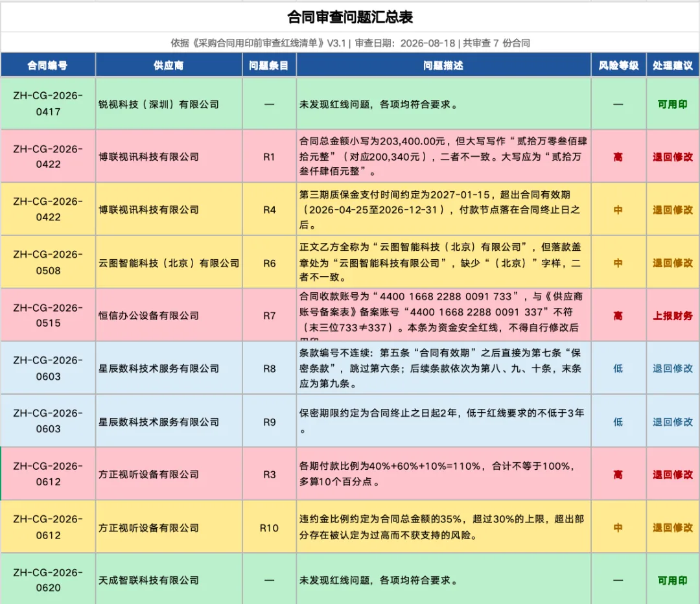Click 可用印 in the 天成智联 row
700x604 pixels.
coord(673,579)
